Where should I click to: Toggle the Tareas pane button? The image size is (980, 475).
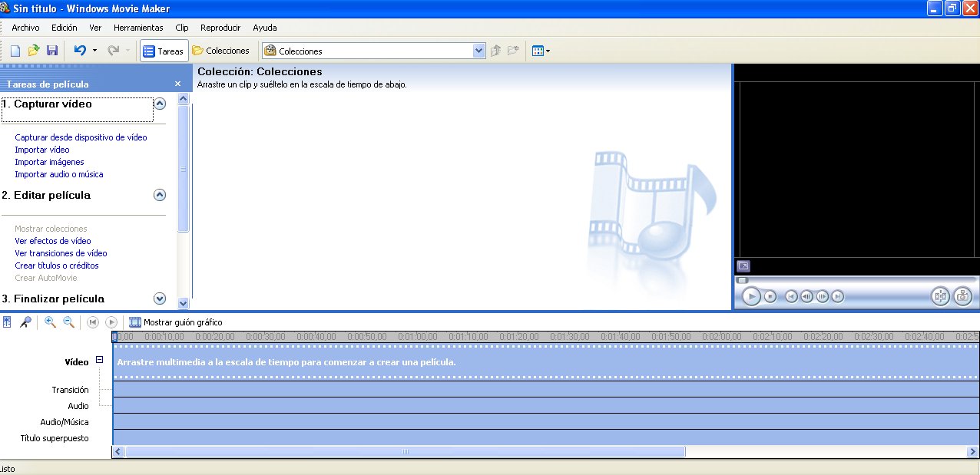[164, 51]
